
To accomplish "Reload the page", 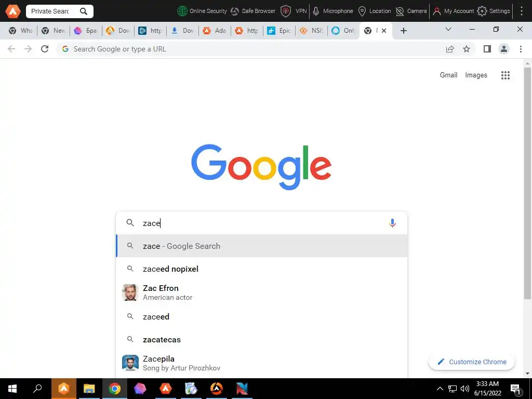I will coord(45,49).
